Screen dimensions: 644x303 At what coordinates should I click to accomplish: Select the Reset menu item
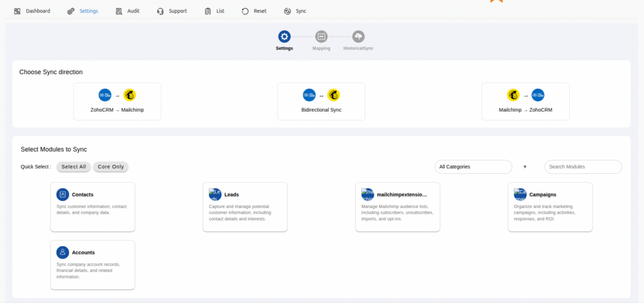(254, 11)
